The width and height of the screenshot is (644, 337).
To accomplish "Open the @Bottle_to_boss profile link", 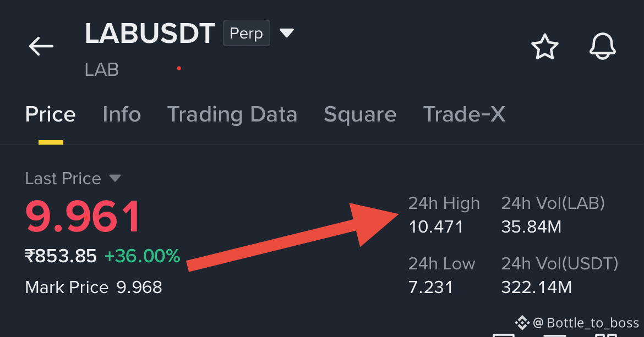I will (586, 323).
